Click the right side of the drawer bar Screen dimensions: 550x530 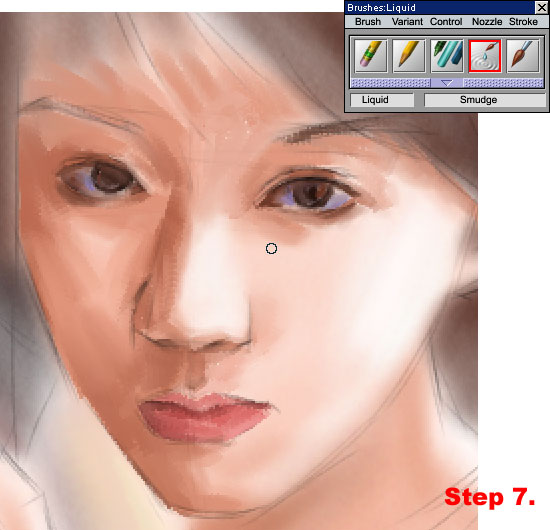coord(504,83)
